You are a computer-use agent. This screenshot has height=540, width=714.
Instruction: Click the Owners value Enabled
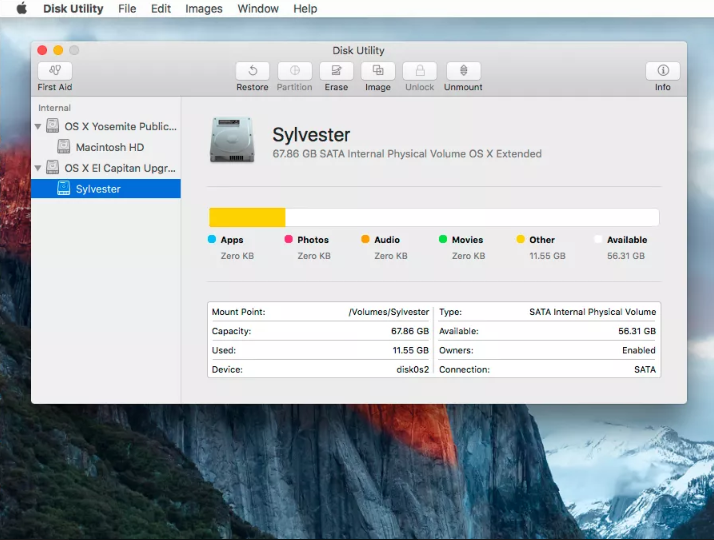(x=639, y=350)
